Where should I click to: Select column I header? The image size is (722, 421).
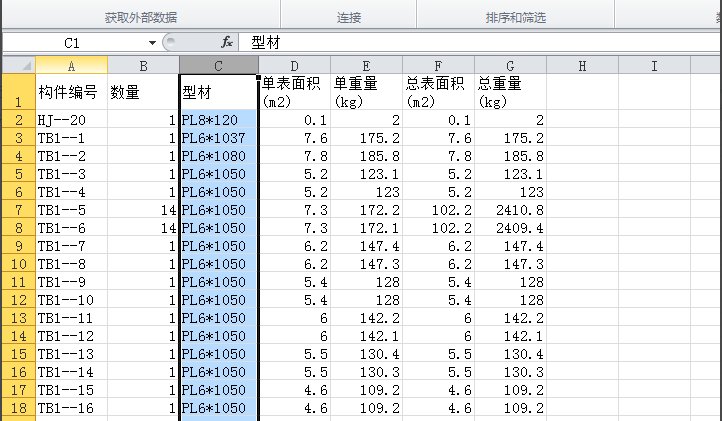[654, 65]
